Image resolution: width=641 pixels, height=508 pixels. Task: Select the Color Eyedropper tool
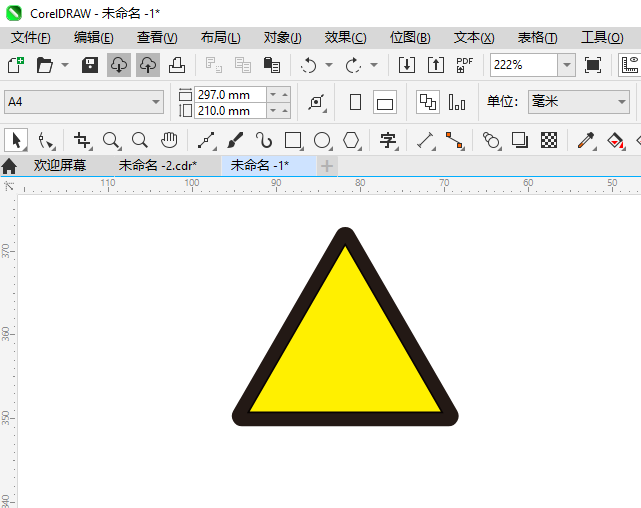[586, 141]
